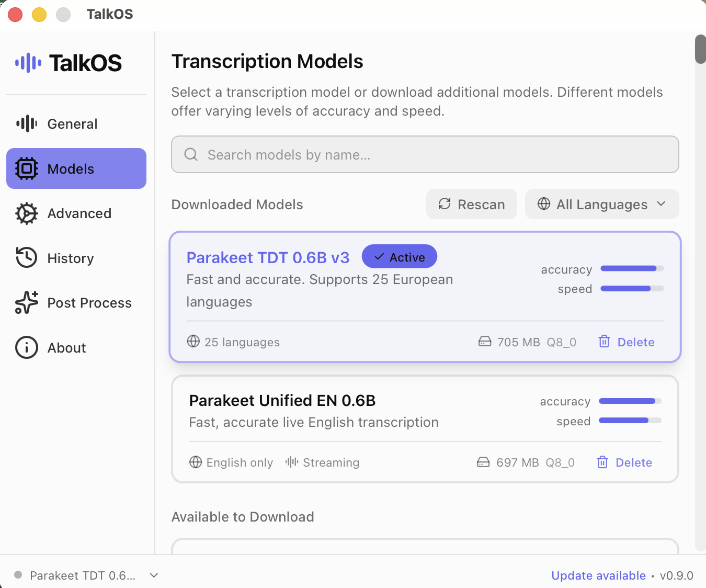The height and width of the screenshot is (588, 706).
Task: Click the Downloaded Models heading
Action: pos(237,204)
